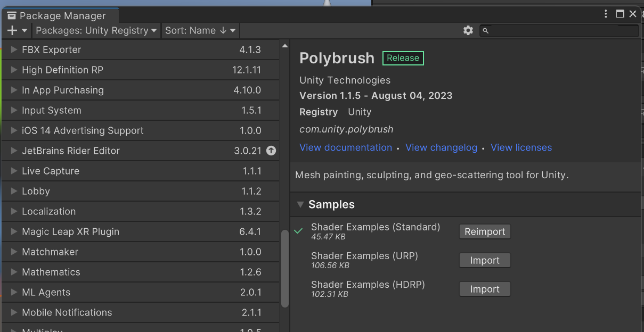Select the Package Manager tab

(60, 15)
